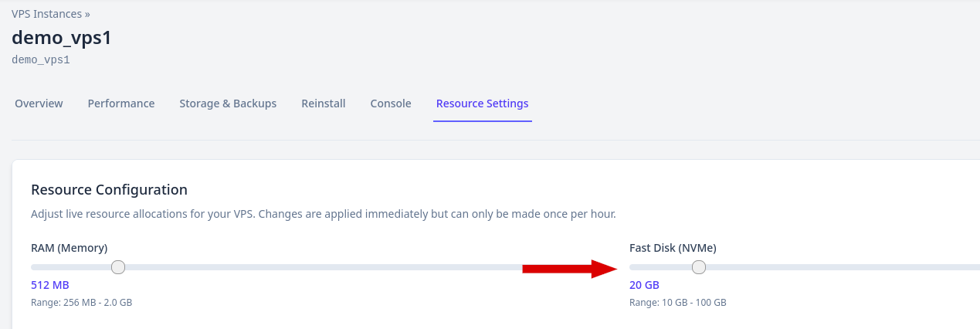Click the Fast Disk (NVMe) slider handle
This screenshot has width=980, height=329.
pyautogui.click(x=699, y=267)
